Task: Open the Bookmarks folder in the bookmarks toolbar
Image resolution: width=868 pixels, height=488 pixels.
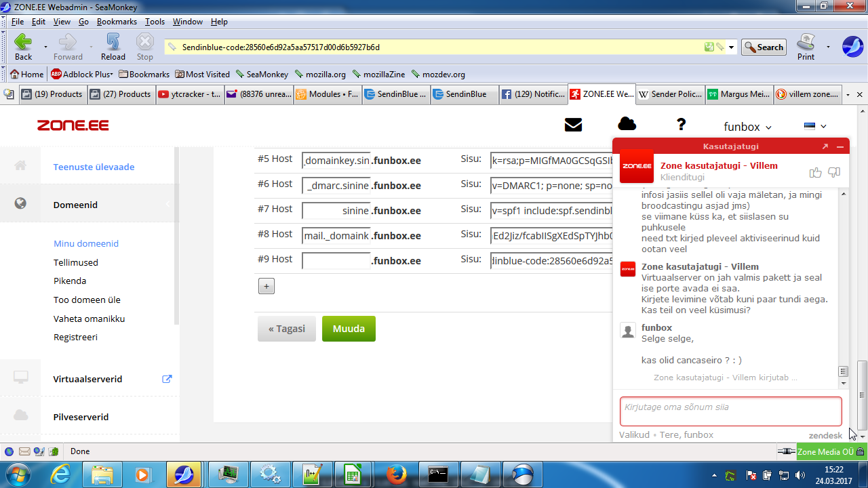Action: click(x=144, y=75)
